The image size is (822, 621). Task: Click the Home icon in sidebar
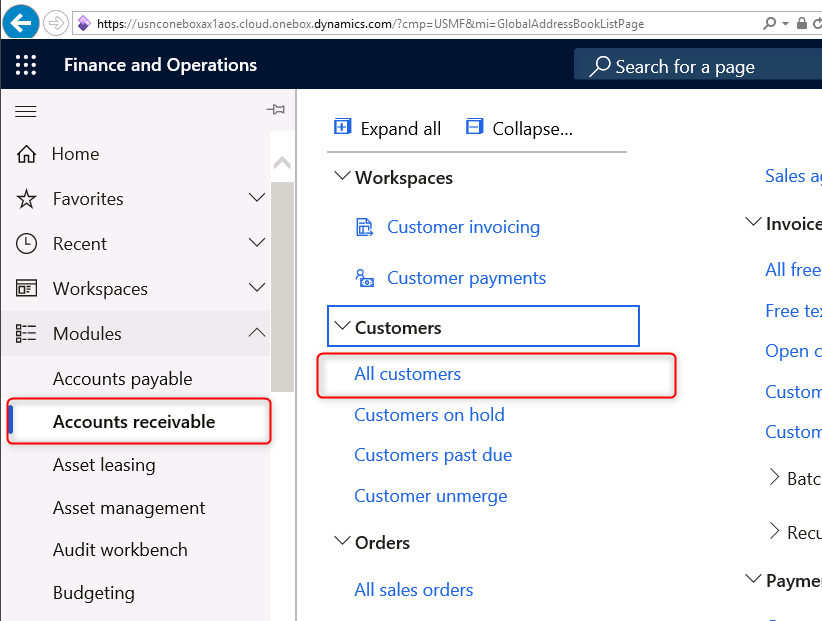[x=26, y=154]
